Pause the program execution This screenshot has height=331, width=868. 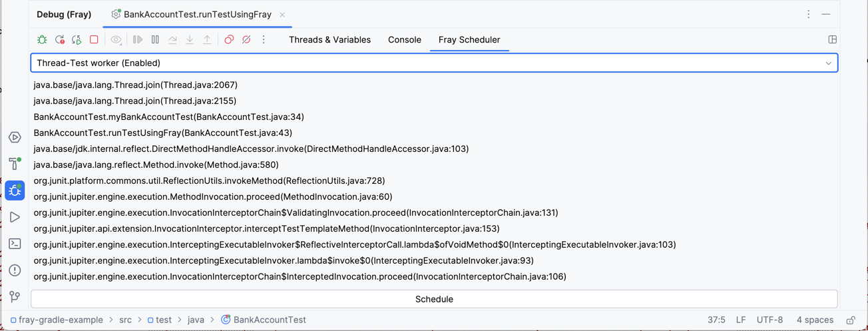coord(155,40)
